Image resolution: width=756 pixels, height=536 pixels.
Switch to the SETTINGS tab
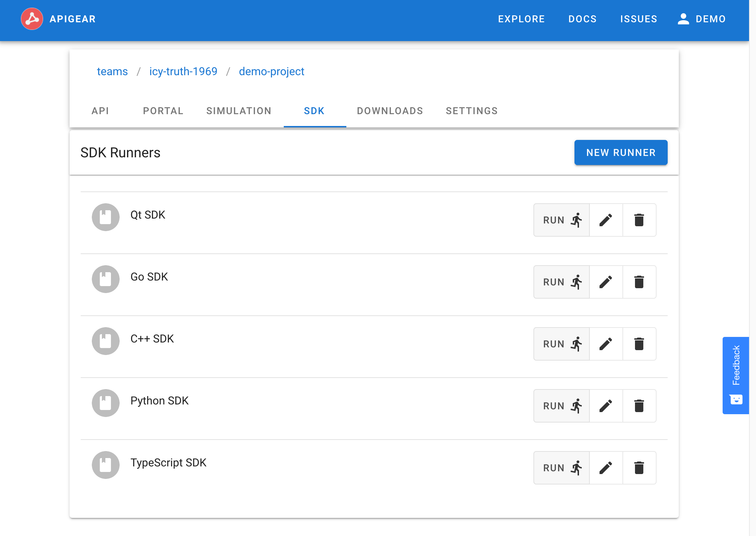tap(472, 111)
